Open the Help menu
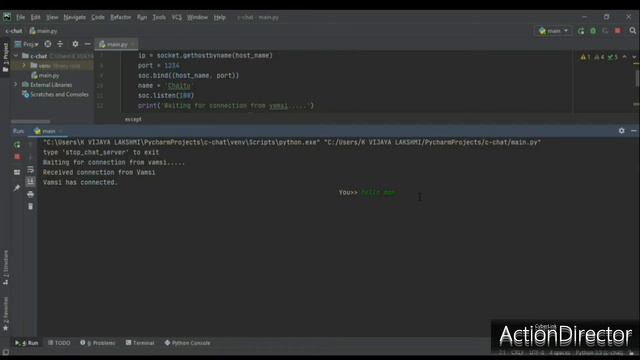Viewport: 640px width, 360px height. [220, 17]
